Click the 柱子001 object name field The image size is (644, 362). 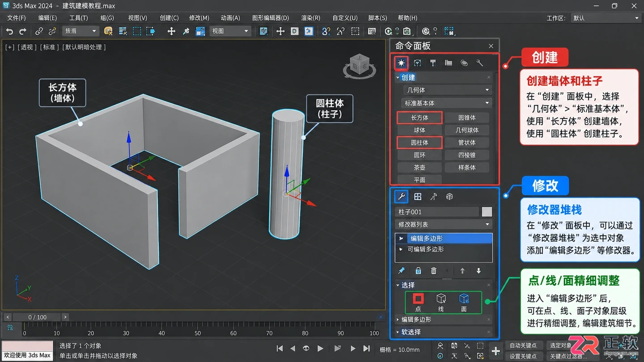click(x=437, y=212)
